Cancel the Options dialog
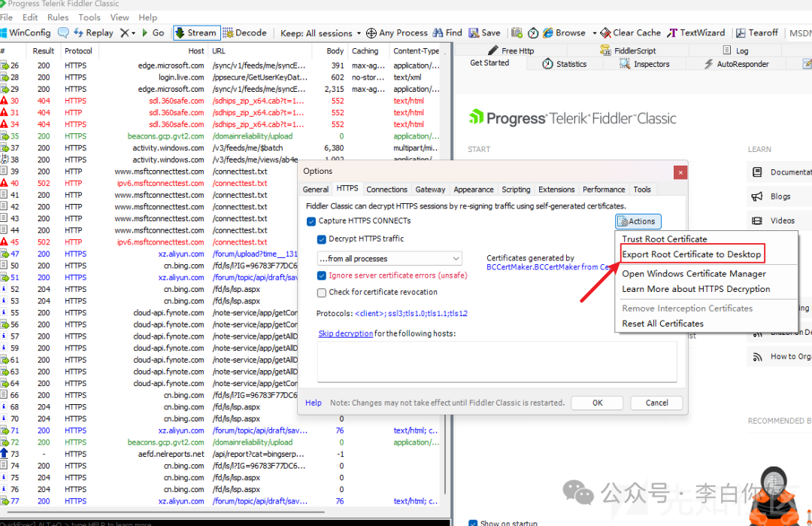 [x=656, y=403]
